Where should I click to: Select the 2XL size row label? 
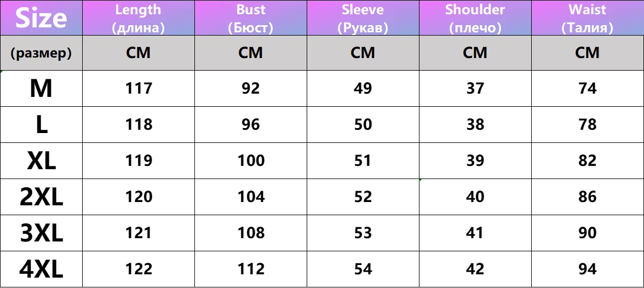pyautogui.click(x=41, y=197)
